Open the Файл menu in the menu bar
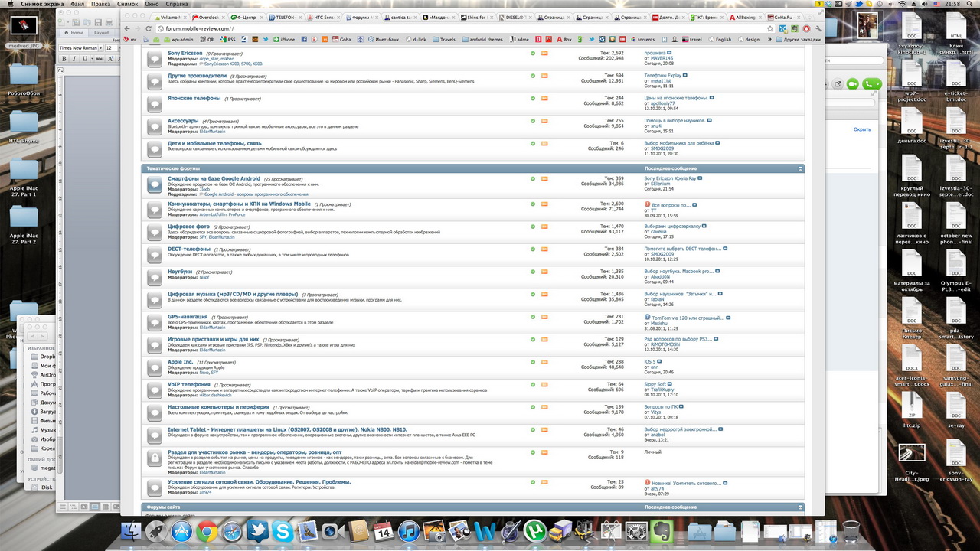The width and height of the screenshot is (980, 551). 77,5
